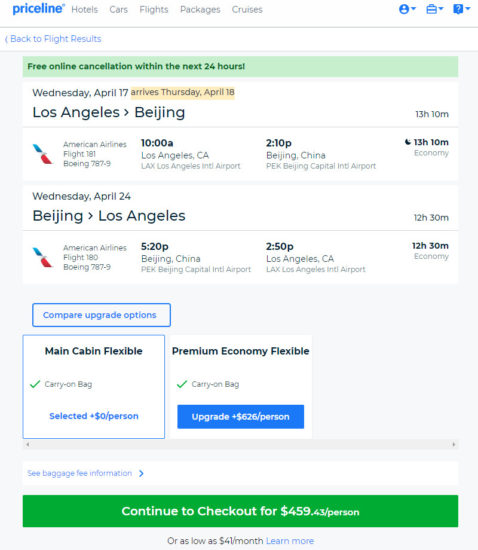This screenshot has height=550, width=478.
Task: Click the priceline logo
Action: [39, 9]
